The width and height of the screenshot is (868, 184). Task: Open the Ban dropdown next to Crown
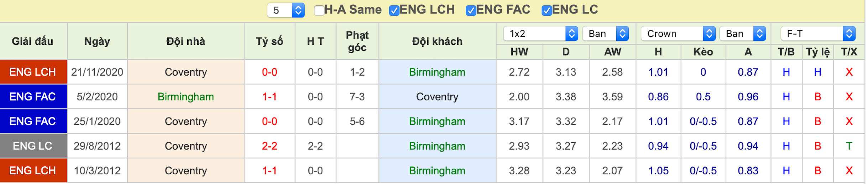tap(743, 34)
